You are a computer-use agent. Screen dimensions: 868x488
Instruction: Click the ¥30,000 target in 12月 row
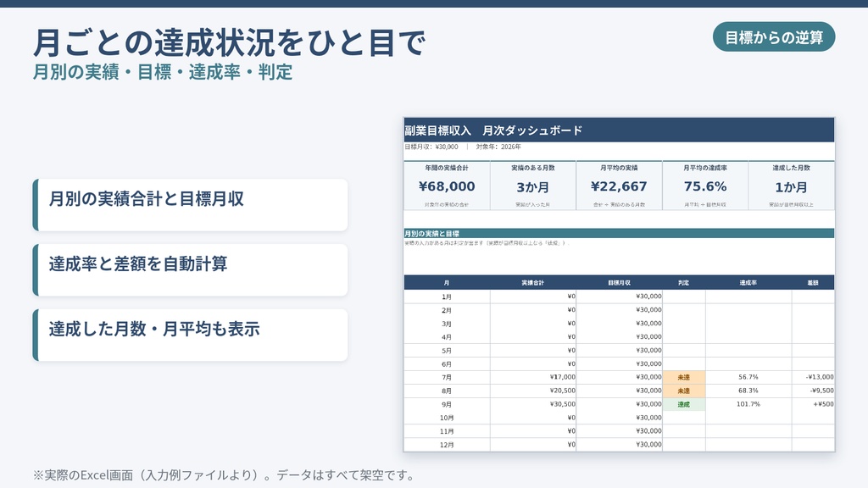648,444
